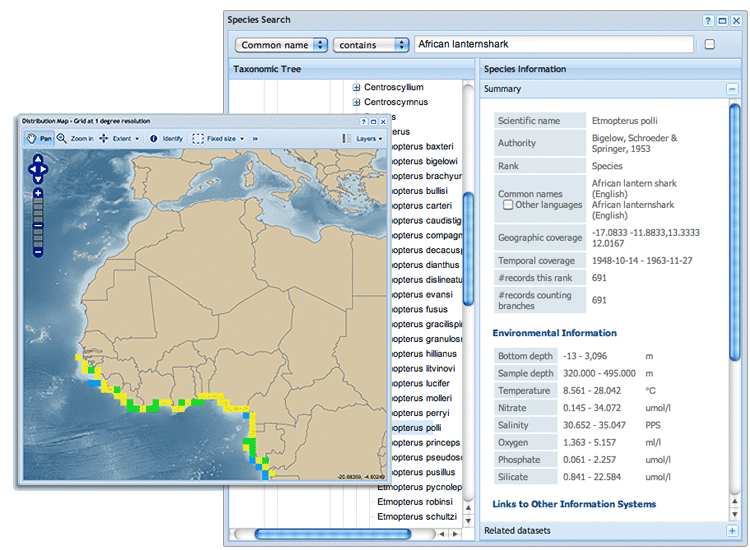Image resolution: width=750 pixels, height=550 pixels.
Task: Click the Temporal coverage date range value
Action: [642, 261]
